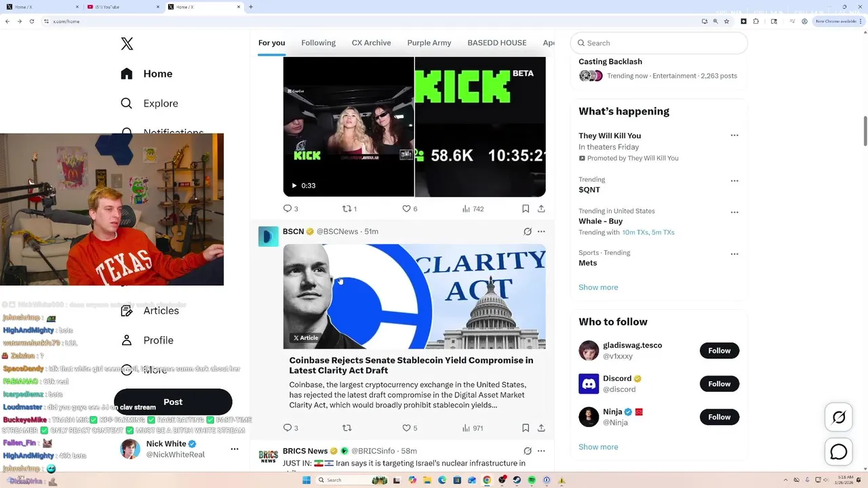Open the floating messages chat button
The image size is (868, 488).
coord(839,451)
